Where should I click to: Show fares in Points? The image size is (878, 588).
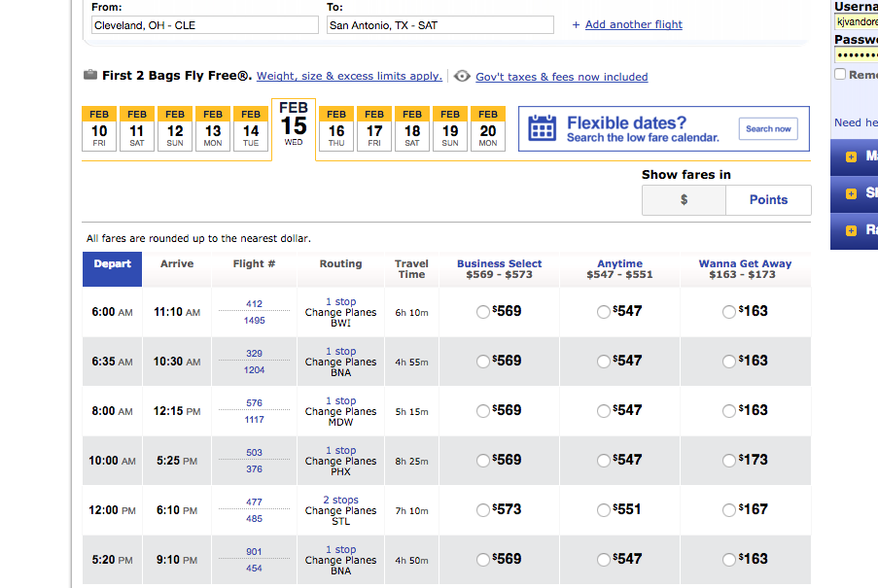tap(768, 199)
